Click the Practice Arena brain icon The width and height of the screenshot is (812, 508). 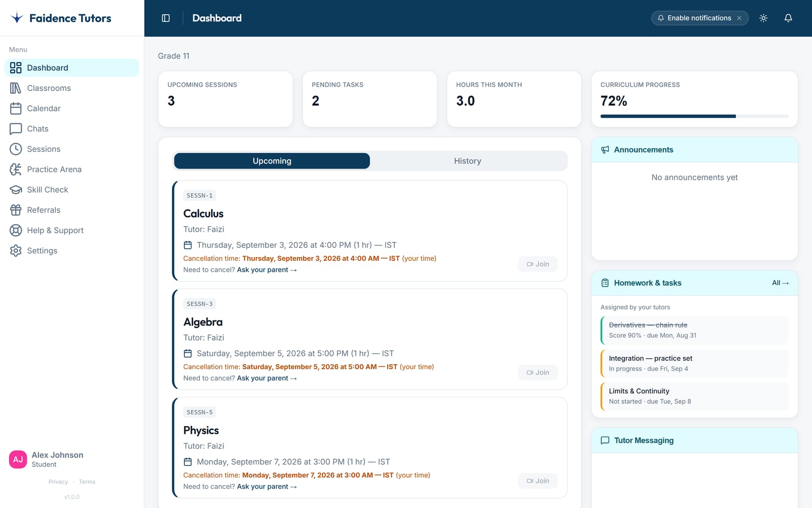point(16,169)
